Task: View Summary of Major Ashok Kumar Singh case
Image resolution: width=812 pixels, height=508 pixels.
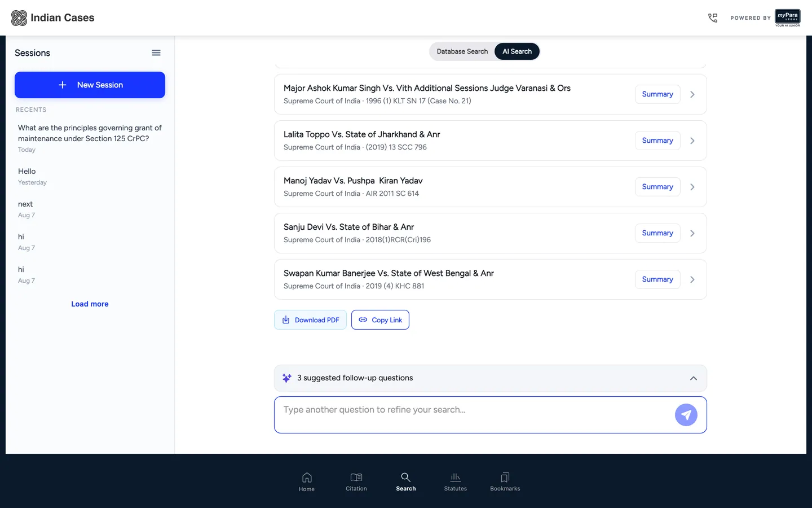Action: 657,94
